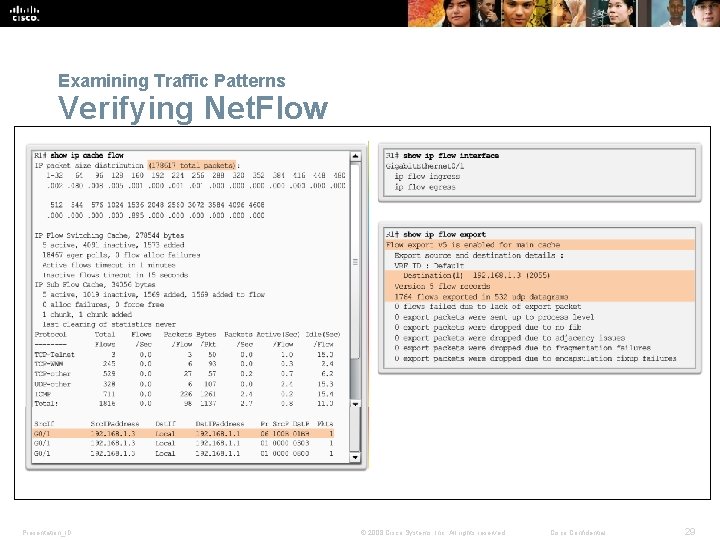Click the fragmentation failures export line
720x540 pixels.
[x=523, y=348]
